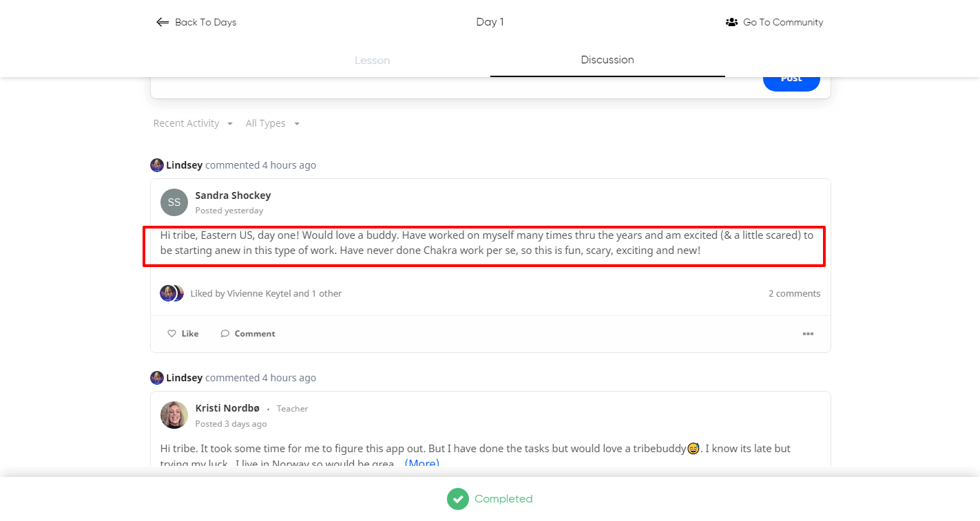This screenshot has width=980, height=521.
Task: Click Lindsey's small avatar above Sandra's post
Action: tap(157, 165)
